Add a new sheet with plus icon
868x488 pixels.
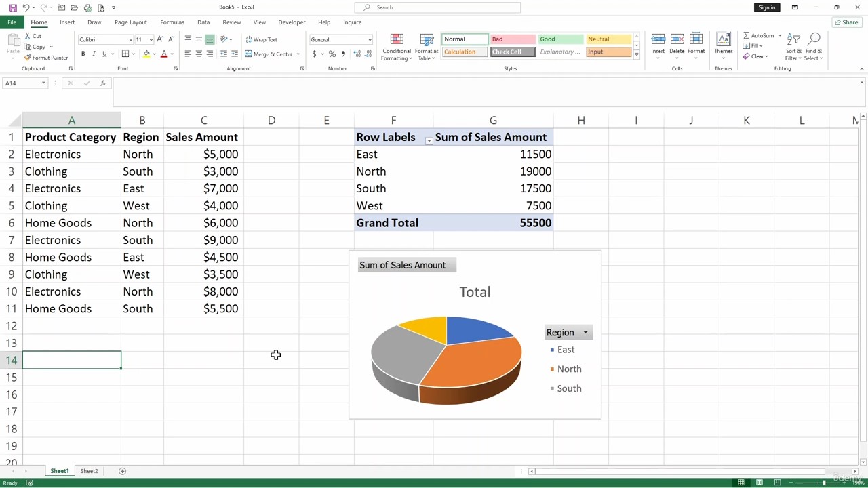tap(123, 471)
